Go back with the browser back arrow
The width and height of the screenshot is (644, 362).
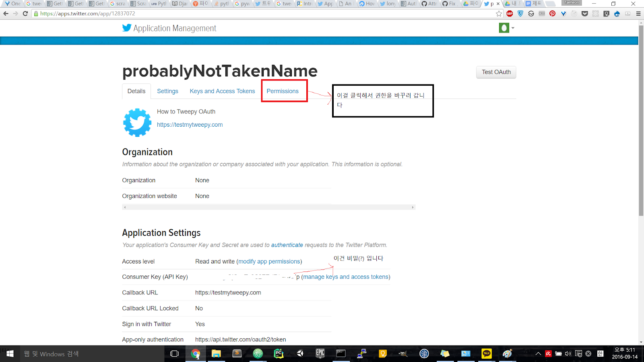click(6, 13)
